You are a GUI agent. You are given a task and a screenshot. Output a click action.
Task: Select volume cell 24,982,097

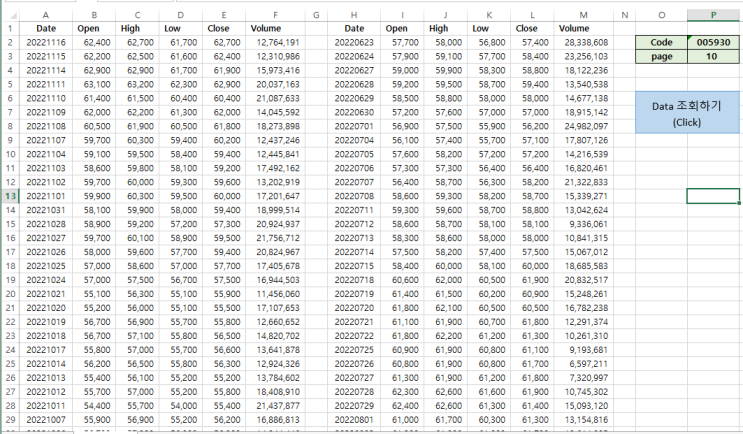point(583,126)
